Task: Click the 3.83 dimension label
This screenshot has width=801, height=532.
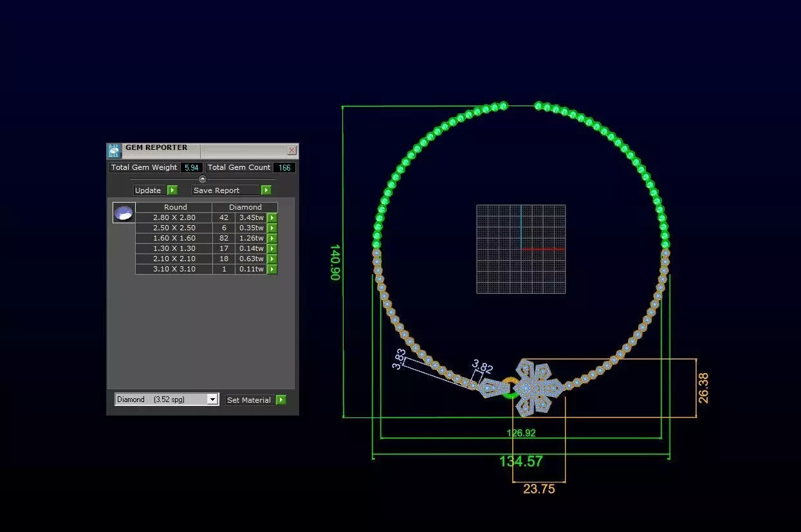Action: tap(400, 359)
